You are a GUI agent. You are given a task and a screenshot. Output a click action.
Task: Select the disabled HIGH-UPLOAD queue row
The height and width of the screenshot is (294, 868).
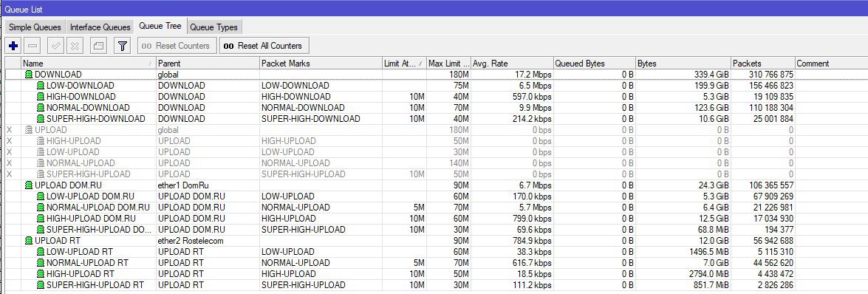tap(436, 140)
